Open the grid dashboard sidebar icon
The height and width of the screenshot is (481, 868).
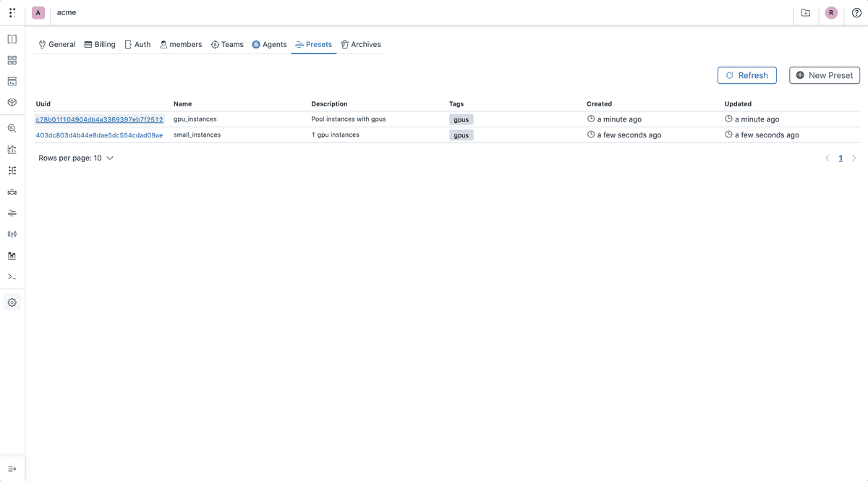pyautogui.click(x=12, y=60)
